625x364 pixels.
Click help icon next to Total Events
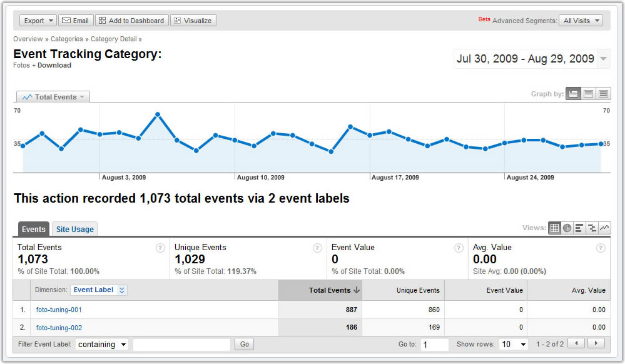160,248
